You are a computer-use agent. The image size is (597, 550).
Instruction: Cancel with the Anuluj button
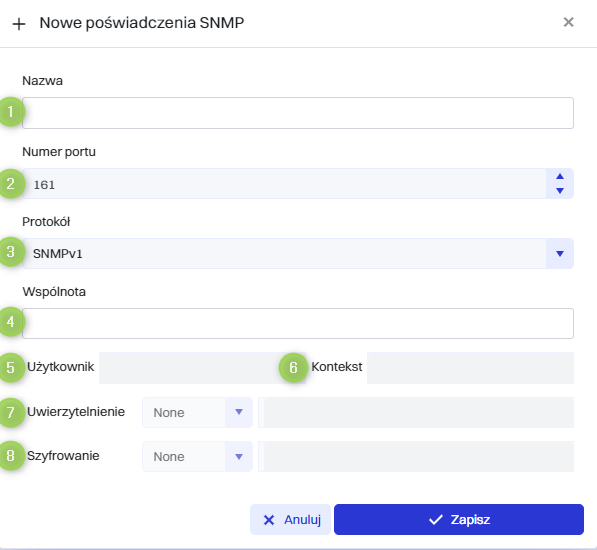pyautogui.click(x=290, y=520)
